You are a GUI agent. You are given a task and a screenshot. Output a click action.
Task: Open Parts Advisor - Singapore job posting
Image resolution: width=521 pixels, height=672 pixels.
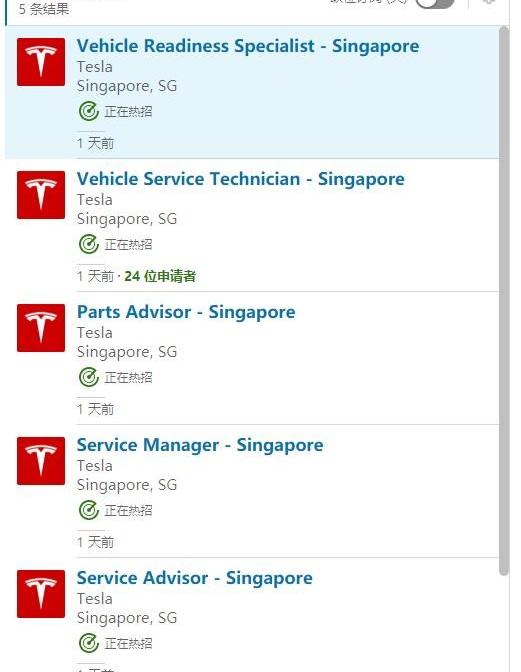click(186, 312)
